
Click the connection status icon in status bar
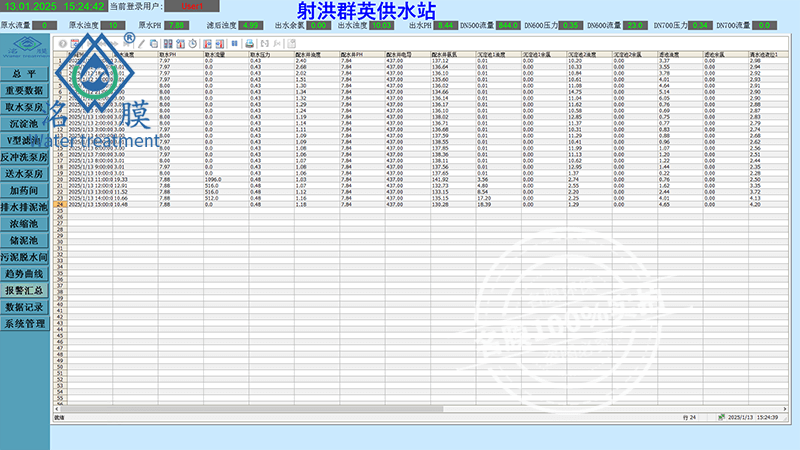pos(721,416)
